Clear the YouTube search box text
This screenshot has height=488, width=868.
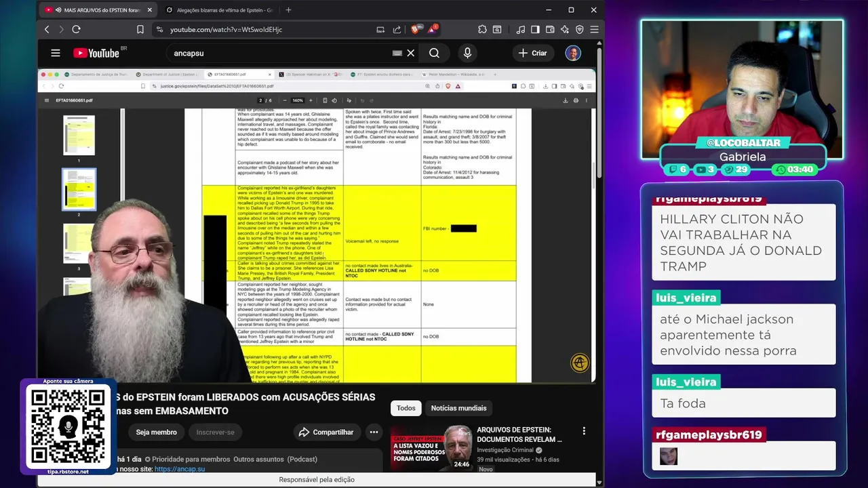pos(410,53)
